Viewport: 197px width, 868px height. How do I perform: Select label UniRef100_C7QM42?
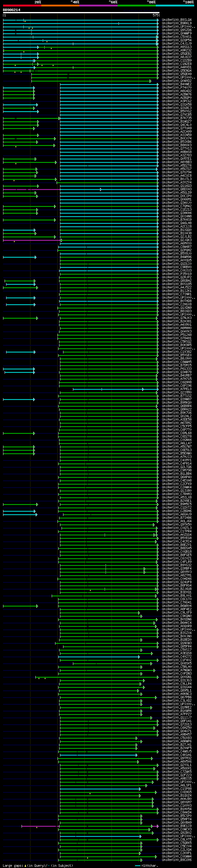point(177,206)
